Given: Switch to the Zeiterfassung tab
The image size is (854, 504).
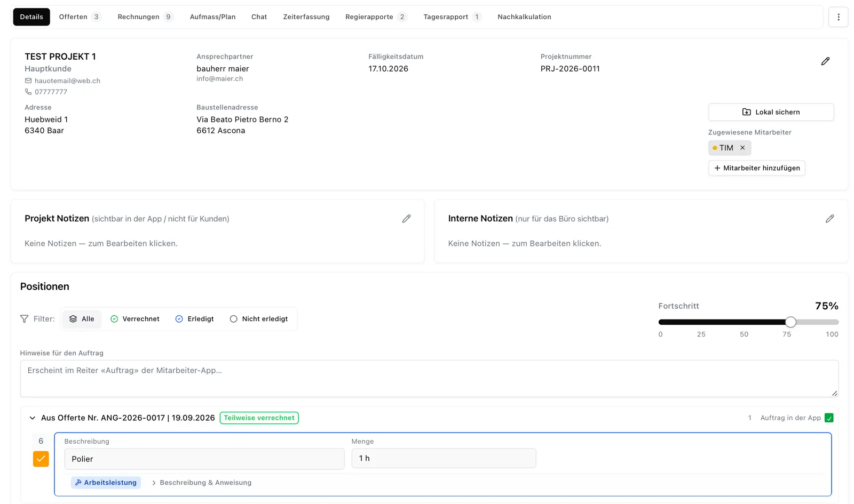Looking at the screenshot, I should (306, 17).
